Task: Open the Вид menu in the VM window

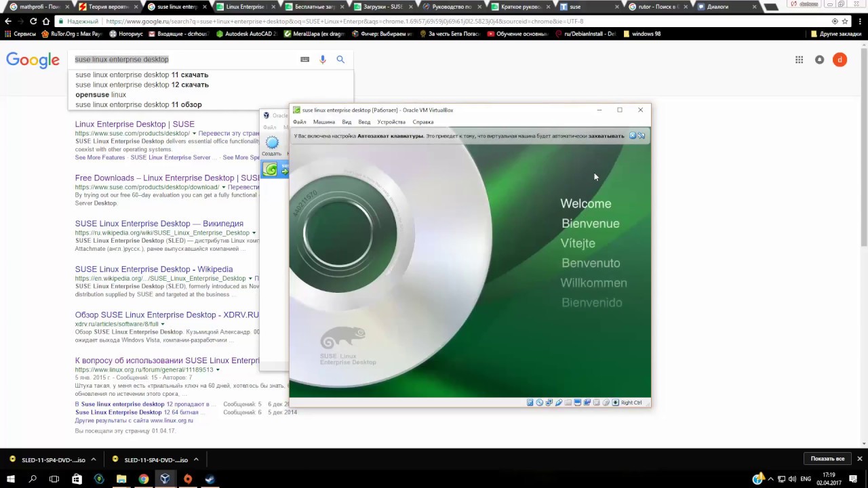Action: pyautogui.click(x=347, y=122)
